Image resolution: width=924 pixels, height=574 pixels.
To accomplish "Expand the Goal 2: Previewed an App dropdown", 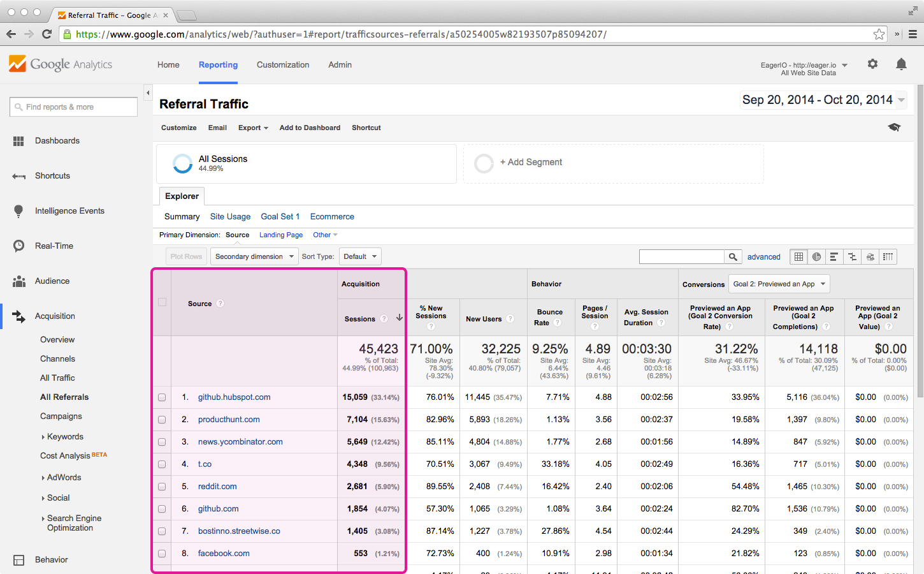I will click(779, 284).
